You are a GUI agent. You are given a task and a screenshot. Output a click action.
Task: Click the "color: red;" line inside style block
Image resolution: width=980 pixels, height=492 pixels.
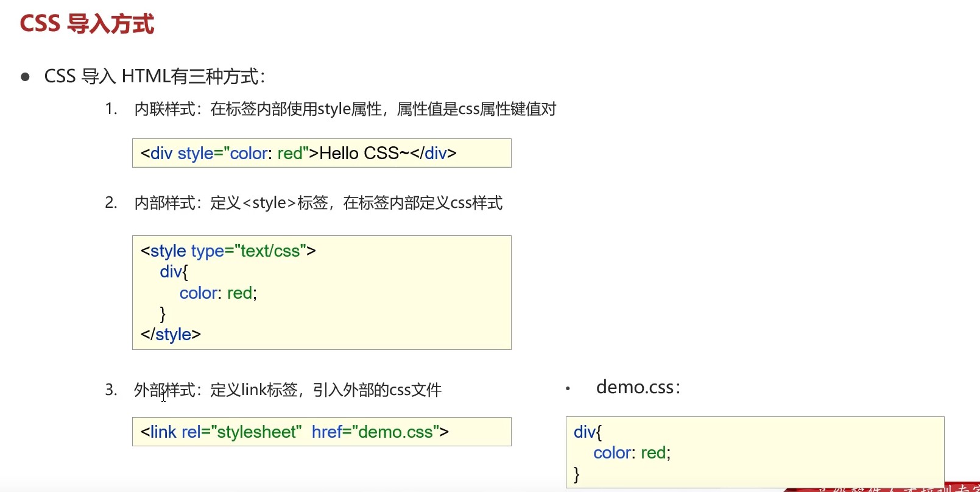218,293
